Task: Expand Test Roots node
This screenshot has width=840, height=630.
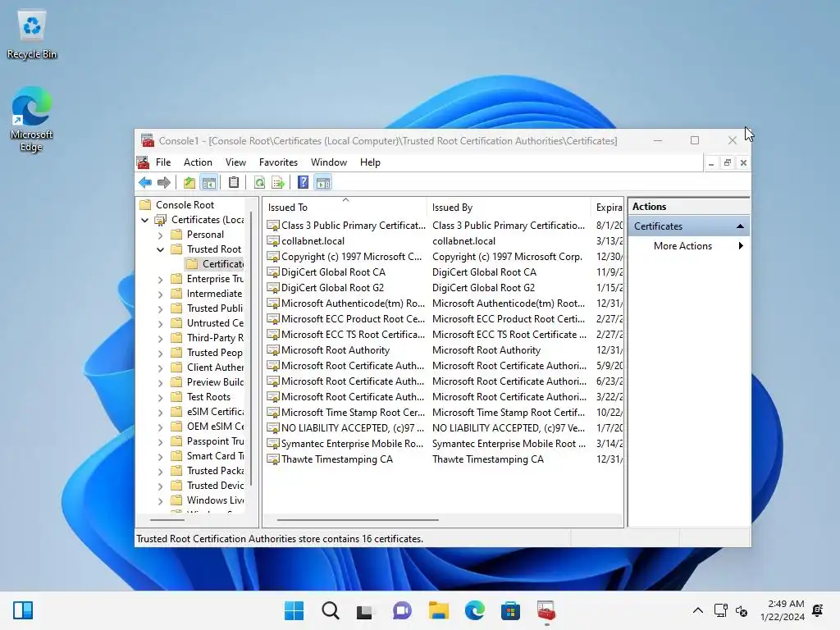Action: [160, 398]
